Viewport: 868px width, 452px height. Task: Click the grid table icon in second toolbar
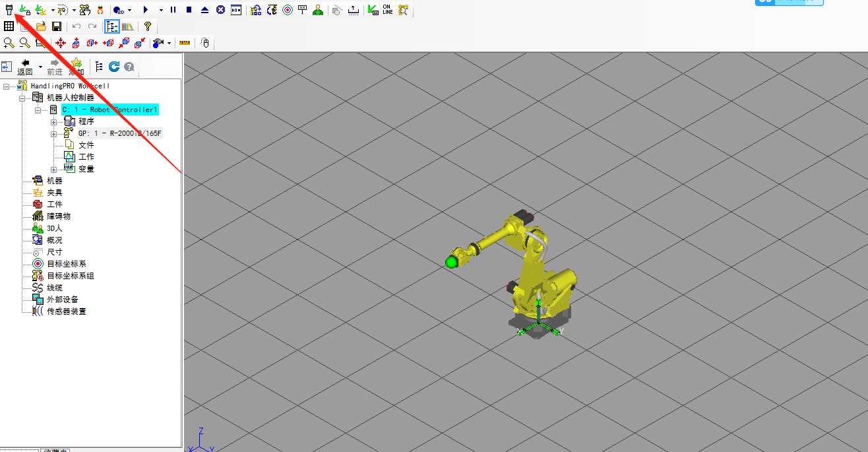pos(9,26)
